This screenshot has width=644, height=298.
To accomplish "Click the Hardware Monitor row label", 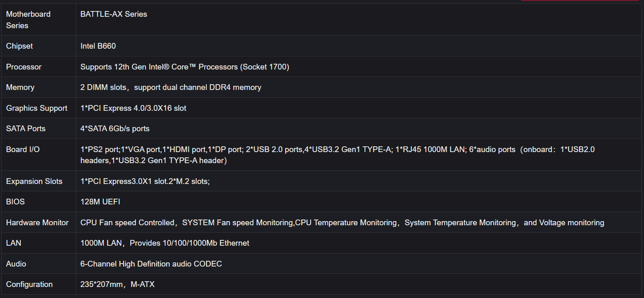I will click(37, 223).
